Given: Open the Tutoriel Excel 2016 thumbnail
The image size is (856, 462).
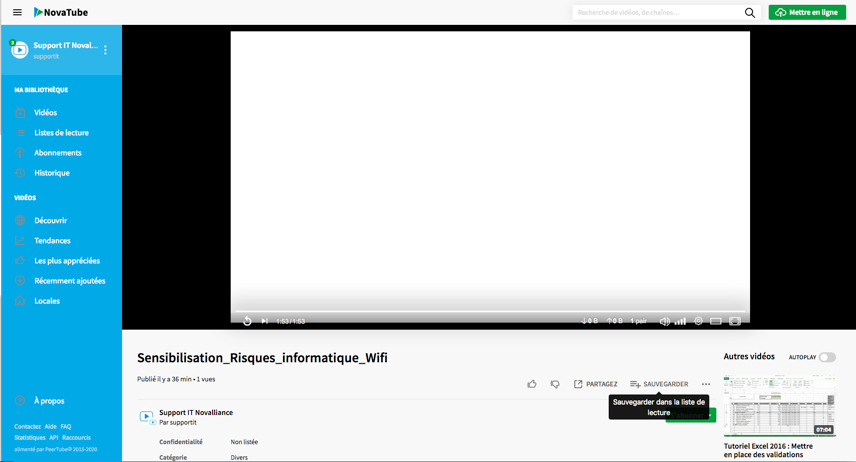Looking at the screenshot, I should pos(779,406).
